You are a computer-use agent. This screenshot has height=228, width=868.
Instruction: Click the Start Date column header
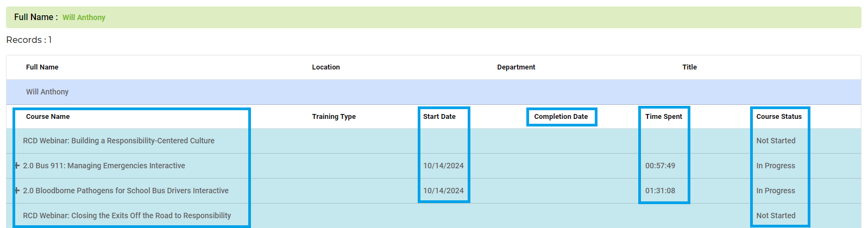439,117
